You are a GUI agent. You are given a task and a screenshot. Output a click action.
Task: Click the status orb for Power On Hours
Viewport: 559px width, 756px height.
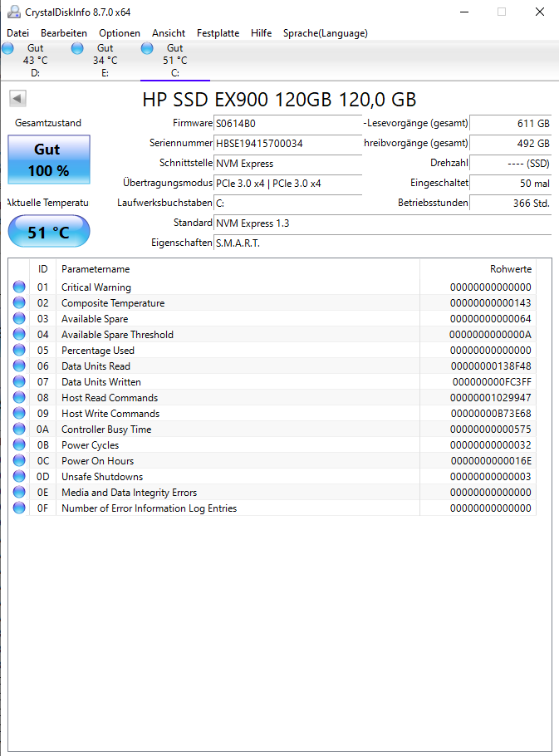pos(19,460)
